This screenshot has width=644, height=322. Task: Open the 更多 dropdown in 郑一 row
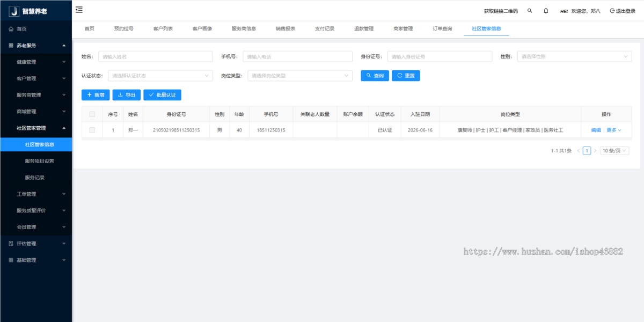(614, 130)
